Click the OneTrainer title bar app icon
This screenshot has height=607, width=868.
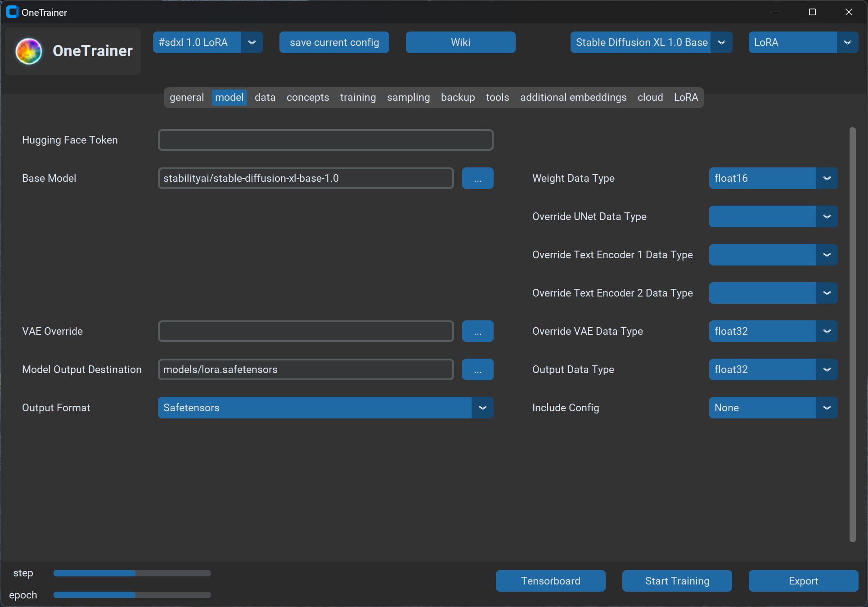[x=12, y=12]
